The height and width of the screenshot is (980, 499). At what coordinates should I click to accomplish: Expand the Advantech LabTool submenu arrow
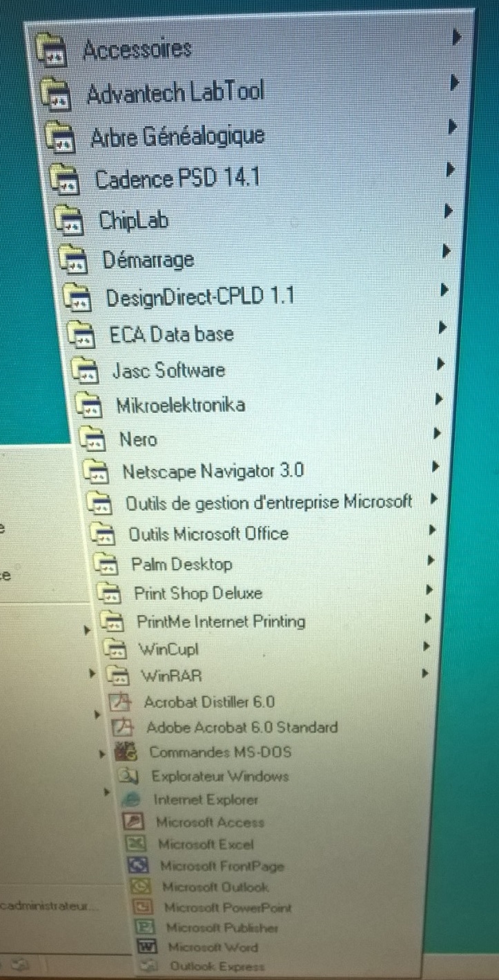454,83
